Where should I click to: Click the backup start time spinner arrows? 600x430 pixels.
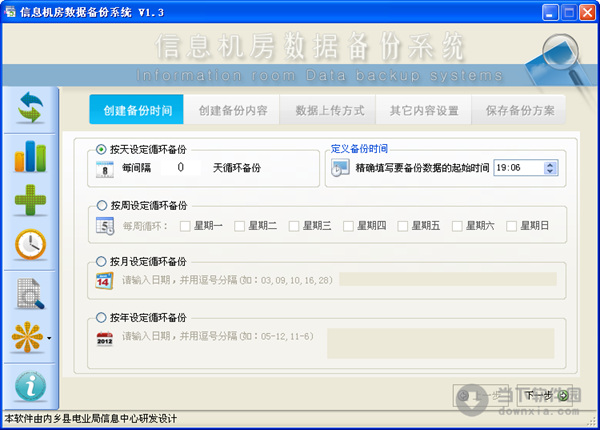[x=551, y=169]
